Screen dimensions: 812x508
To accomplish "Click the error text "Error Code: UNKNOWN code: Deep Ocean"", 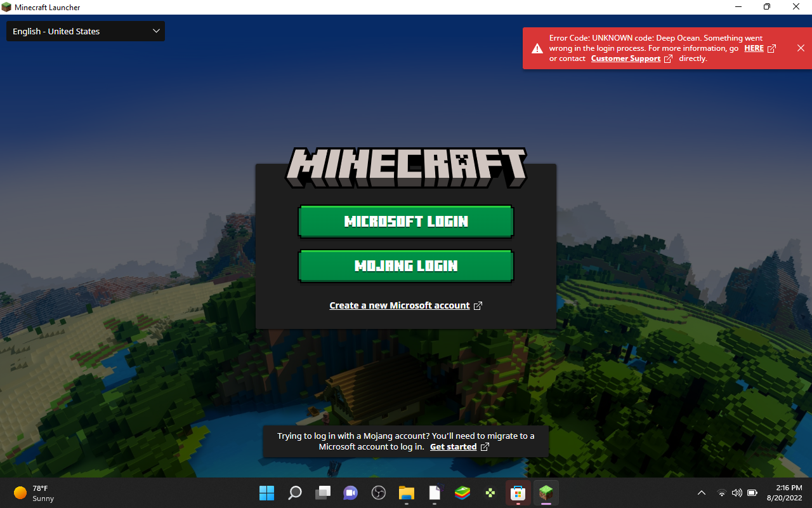I will click(625, 38).
